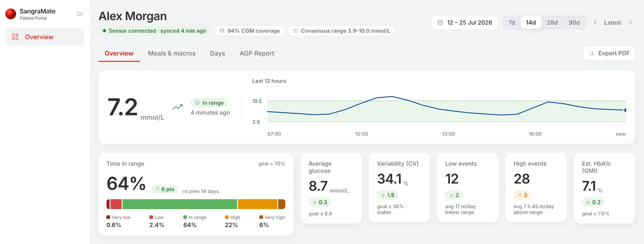Click the check icon in In range badge
The image size is (644, 244).
197,103
